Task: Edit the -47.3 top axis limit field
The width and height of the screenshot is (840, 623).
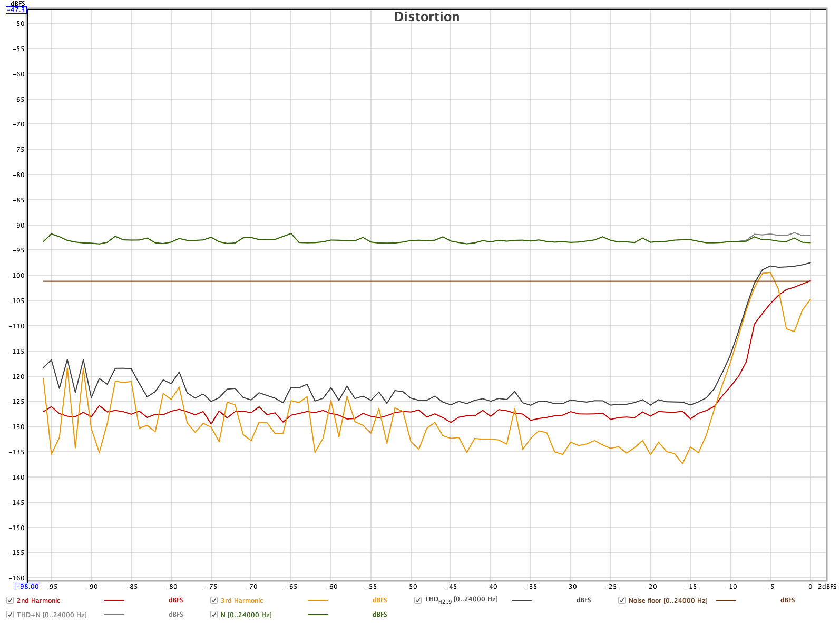Action: coord(16,9)
